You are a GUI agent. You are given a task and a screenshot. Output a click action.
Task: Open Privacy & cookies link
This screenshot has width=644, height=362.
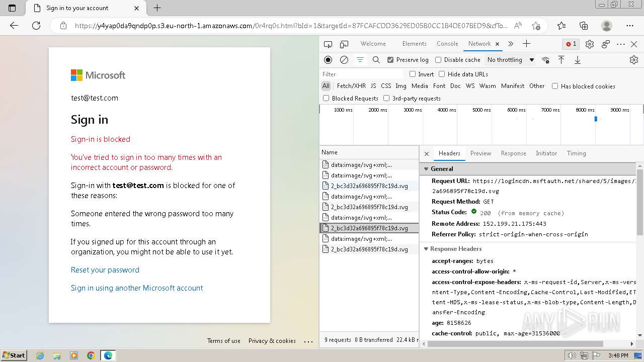[272, 341]
